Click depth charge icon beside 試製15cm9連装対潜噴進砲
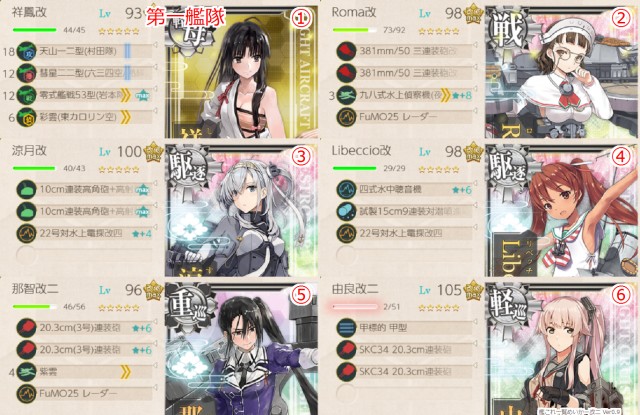The width and height of the screenshot is (640, 415). (x=347, y=211)
